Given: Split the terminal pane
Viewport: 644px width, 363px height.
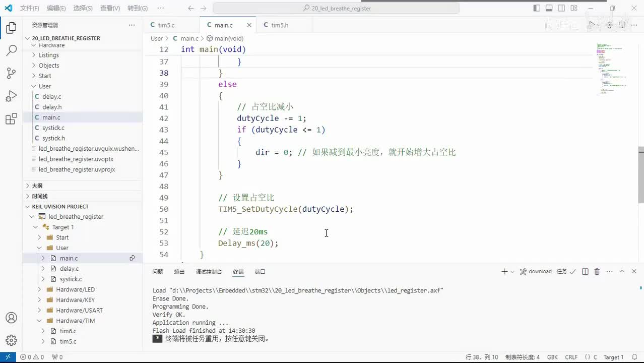Looking at the screenshot, I should [x=585, y=272].
